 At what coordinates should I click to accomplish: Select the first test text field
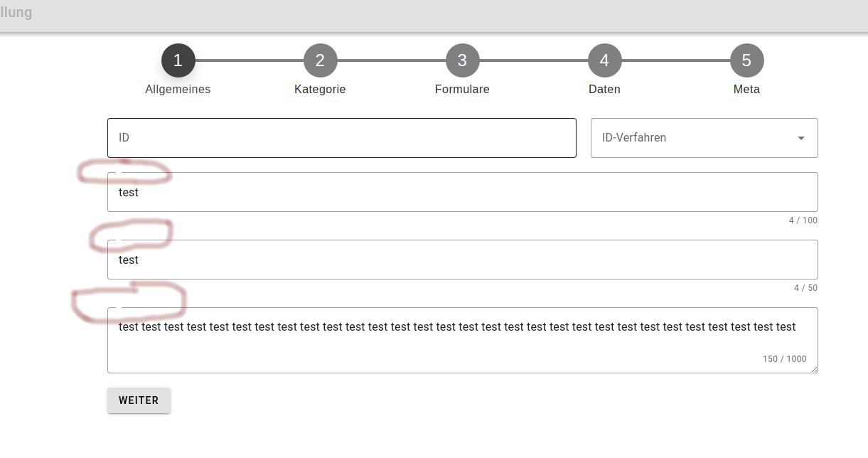[462, 191]
